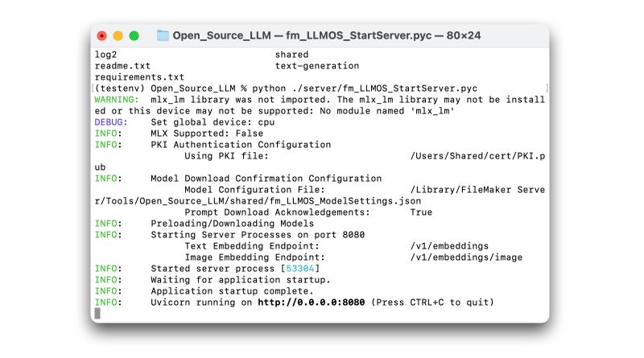Click the window title Open_Source_LLM text
The width and height of the screenshot is (644, 358).
point(221,35)
